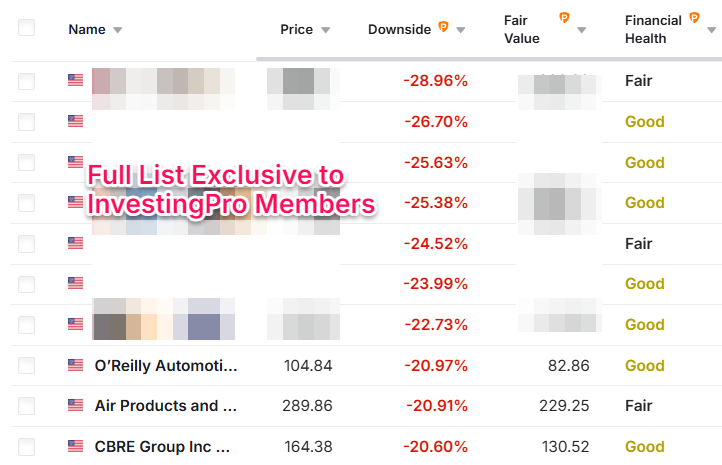Click the US flag in the -24.52% row

tap(76, 243)
